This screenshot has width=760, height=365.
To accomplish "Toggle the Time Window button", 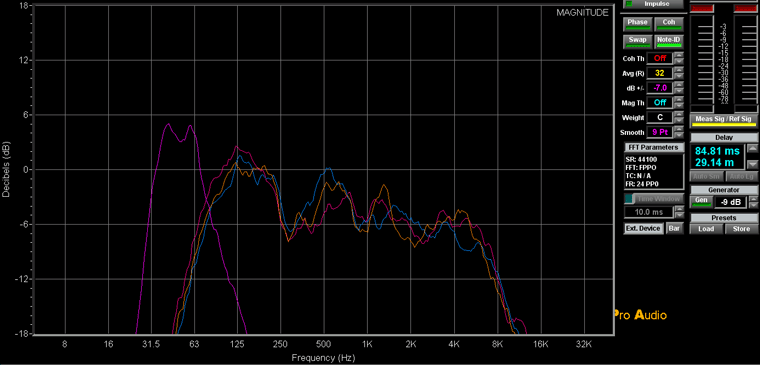I will [654, 199].
